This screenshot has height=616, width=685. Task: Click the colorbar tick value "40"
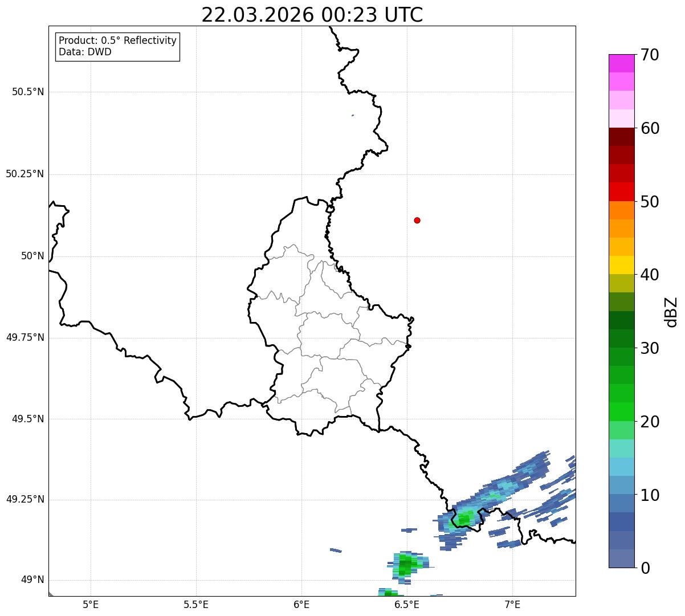pos(650,275)
